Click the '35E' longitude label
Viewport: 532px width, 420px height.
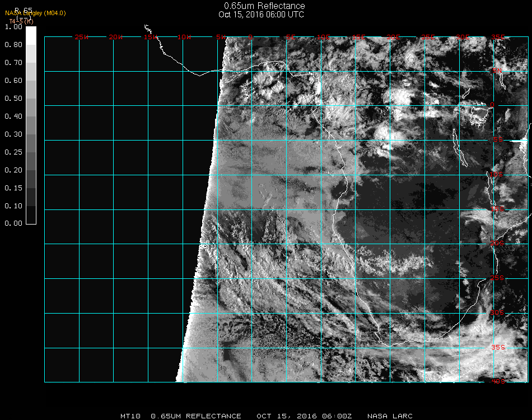498,37
